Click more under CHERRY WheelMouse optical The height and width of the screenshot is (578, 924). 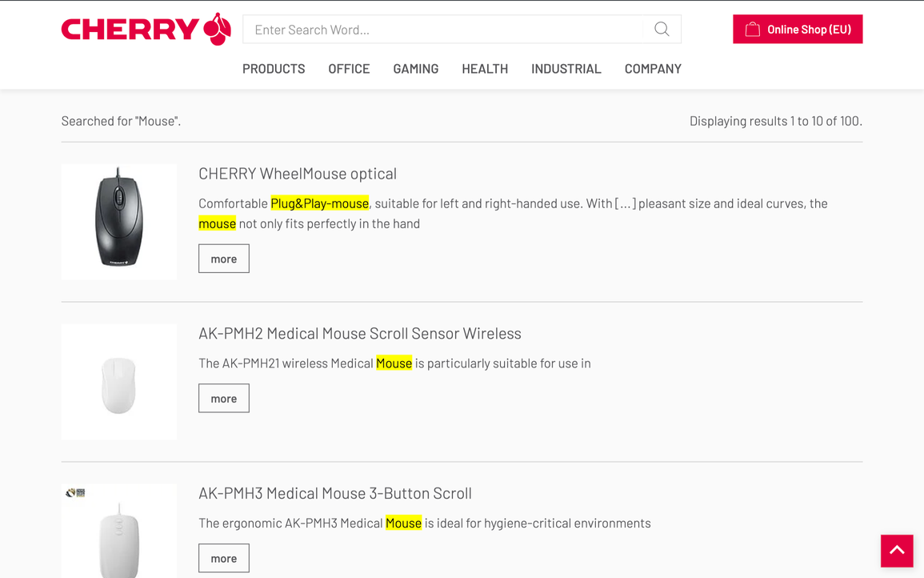click(x=224, y=259)
